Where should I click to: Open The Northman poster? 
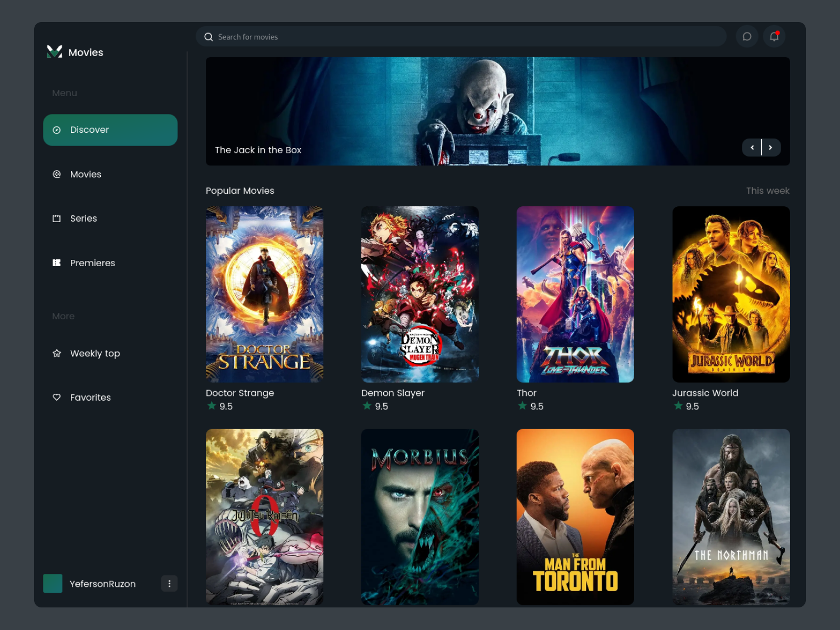(x=731, y=517)
